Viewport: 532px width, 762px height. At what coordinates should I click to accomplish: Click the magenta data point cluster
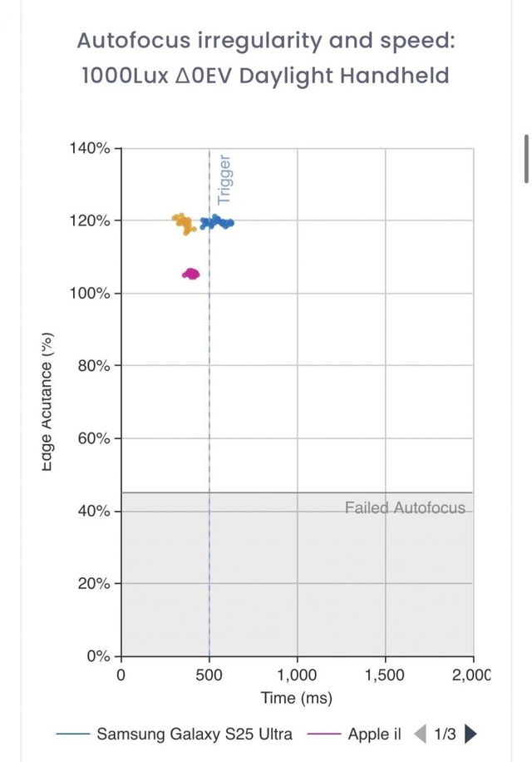click(191, 274)
